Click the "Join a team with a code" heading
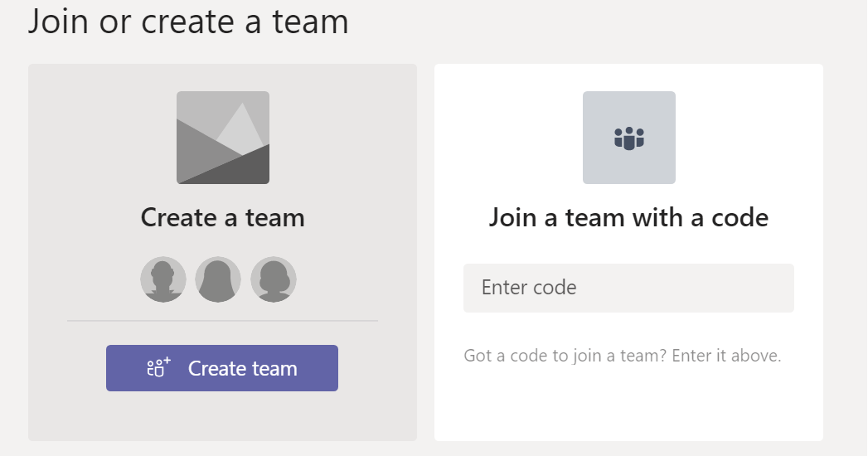 628,217
